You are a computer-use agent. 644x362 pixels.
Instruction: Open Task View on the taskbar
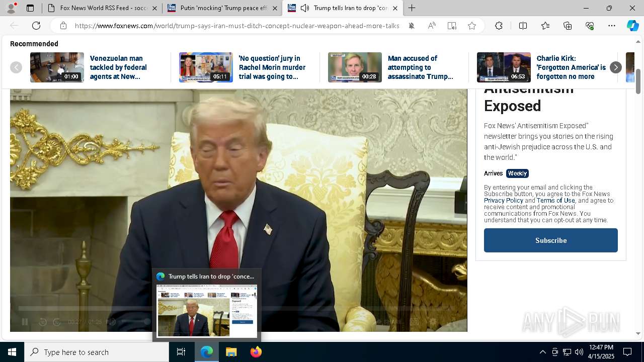[181, 352]
